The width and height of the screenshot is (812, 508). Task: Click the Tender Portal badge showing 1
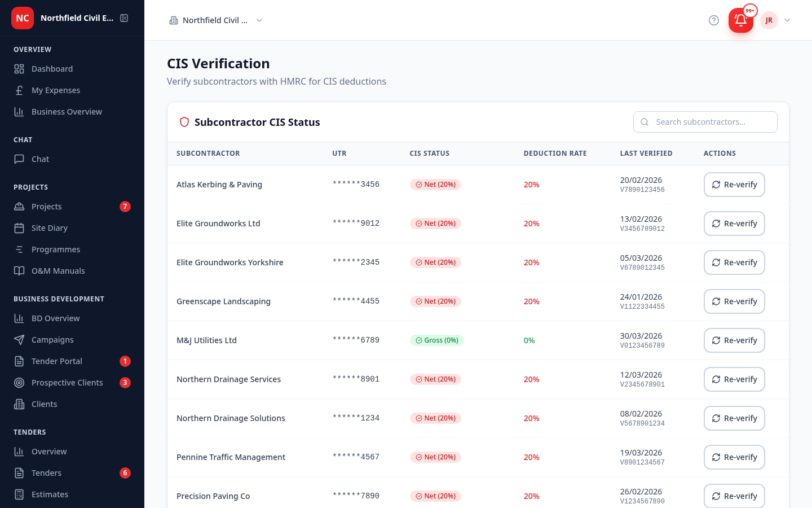(125, 361)
